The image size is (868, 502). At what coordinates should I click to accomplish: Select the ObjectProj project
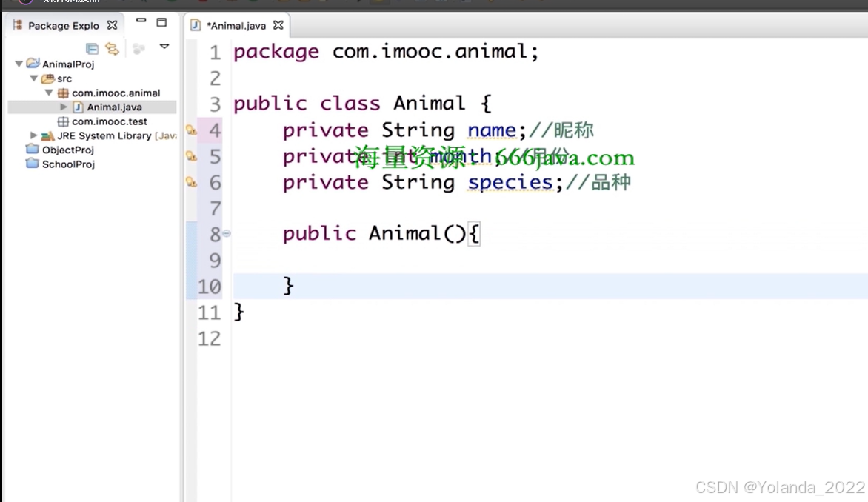tap(68, 150)
